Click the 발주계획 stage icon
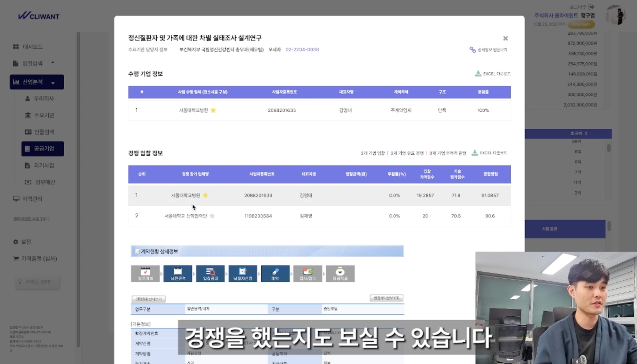The width and height of the screenshot is (637, 364). tap(145, 274)
